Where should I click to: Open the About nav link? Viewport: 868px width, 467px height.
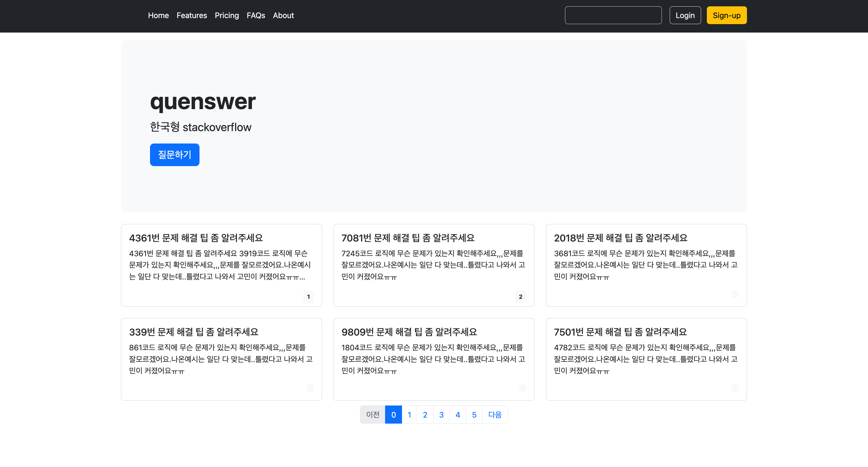point(283,15)
